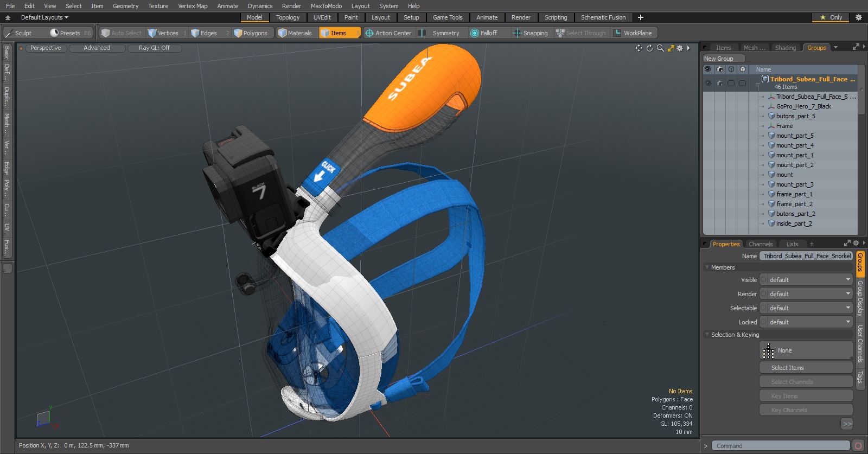This screenshot has height=454, width=868.
Task: Toggle visibility eye for Tribord_Subea group
Action: tap(708, 83)
